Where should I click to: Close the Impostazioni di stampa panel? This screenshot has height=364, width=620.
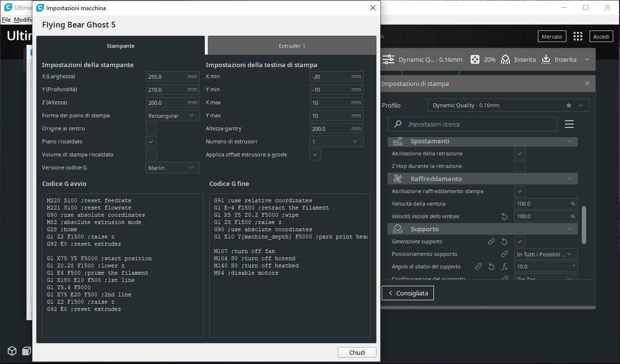587,84
